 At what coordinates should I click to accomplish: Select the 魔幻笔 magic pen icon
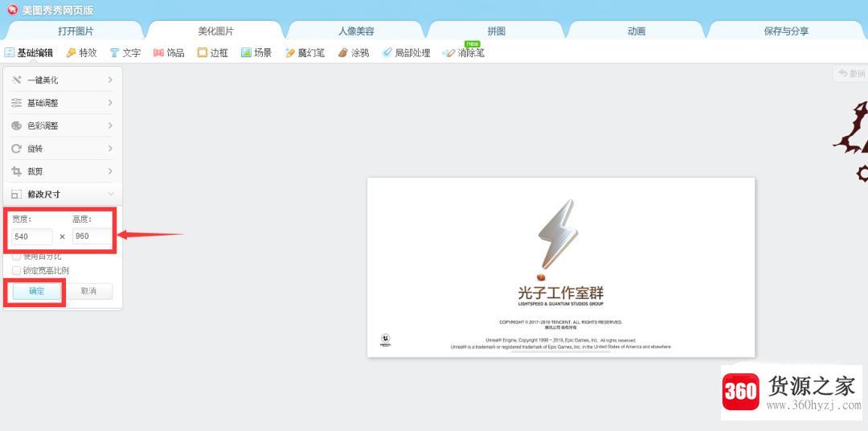(x=290, y=53)
